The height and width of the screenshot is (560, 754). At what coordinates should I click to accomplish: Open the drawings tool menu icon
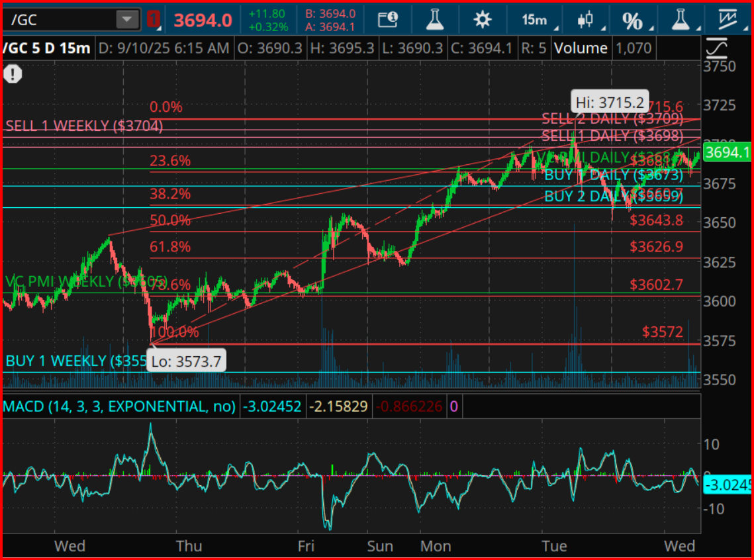(x=727, y=19)
